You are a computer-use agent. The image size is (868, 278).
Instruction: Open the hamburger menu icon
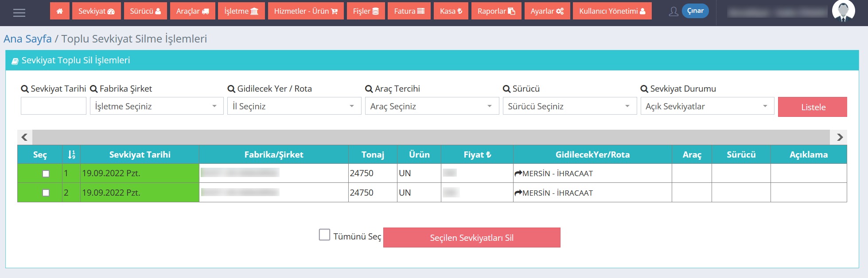(19, 13)
